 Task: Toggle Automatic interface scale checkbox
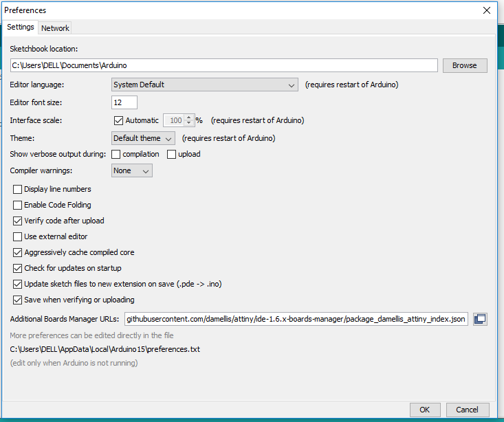[118, 120]
